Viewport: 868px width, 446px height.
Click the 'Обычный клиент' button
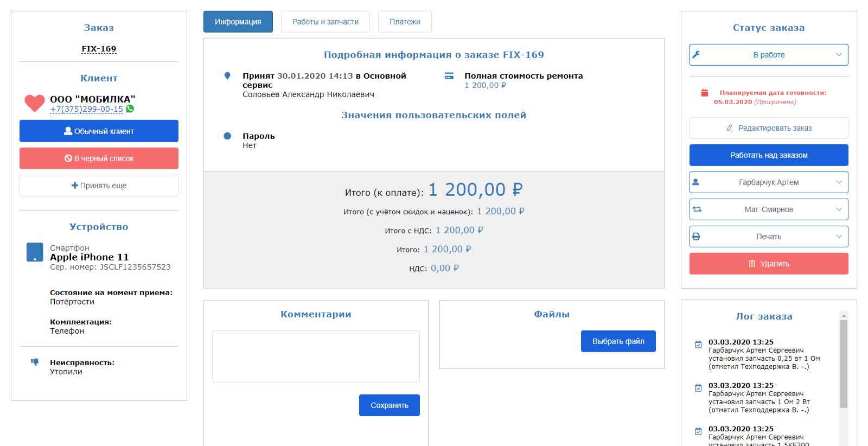[99, 131]
